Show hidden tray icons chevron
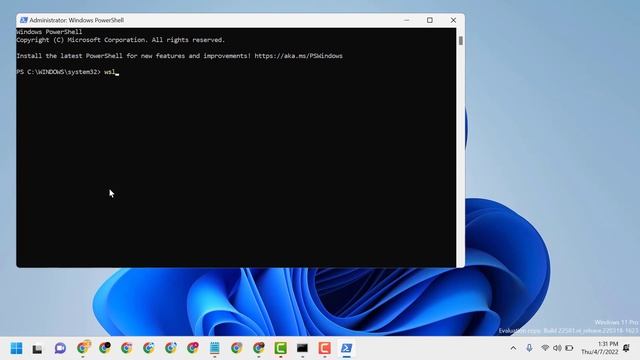This screenshot has height=360, width=640. point(513,348)
